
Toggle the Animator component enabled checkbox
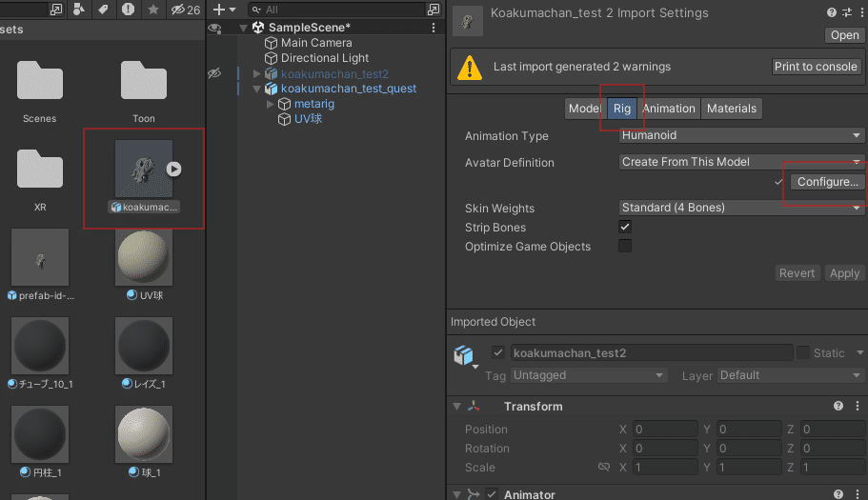point(492,494)
